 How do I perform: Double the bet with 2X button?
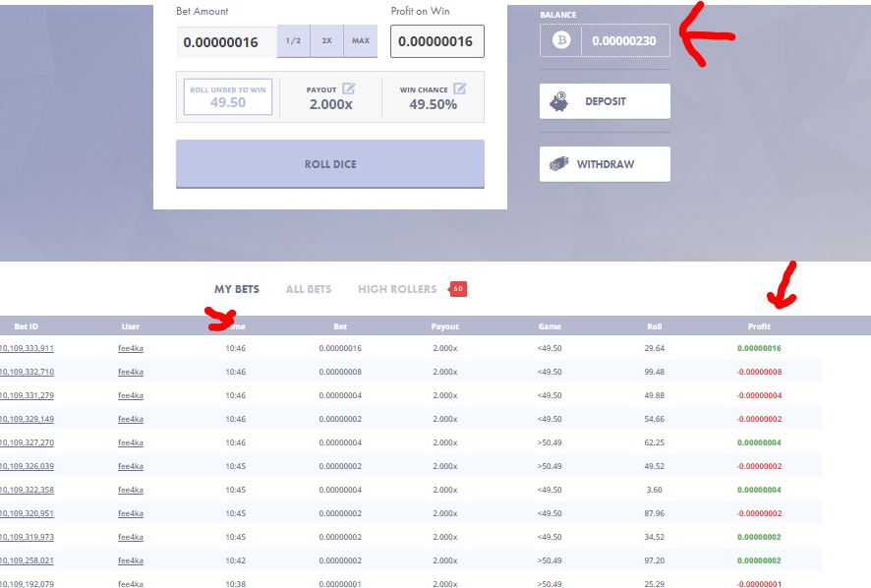pyautogui.click(x=326, y=41)
